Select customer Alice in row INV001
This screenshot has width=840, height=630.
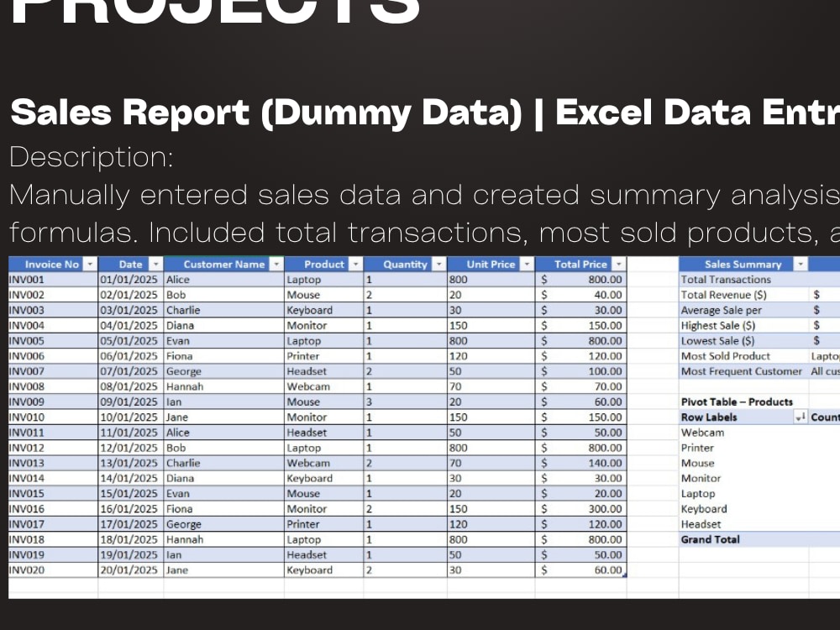[x=224, y=280]
